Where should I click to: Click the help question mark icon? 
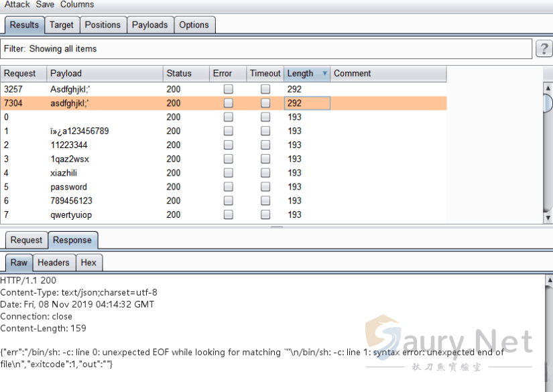pos(543,49)
